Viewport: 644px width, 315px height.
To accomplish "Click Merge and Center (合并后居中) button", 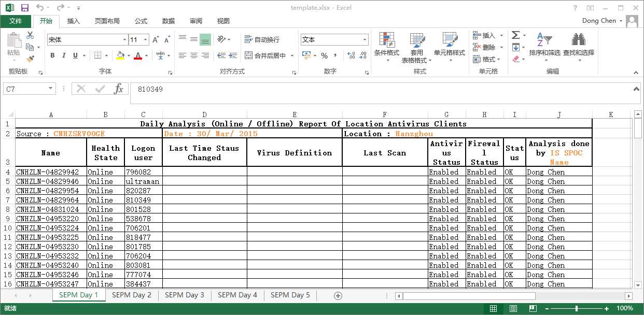I will coord(265,55).
